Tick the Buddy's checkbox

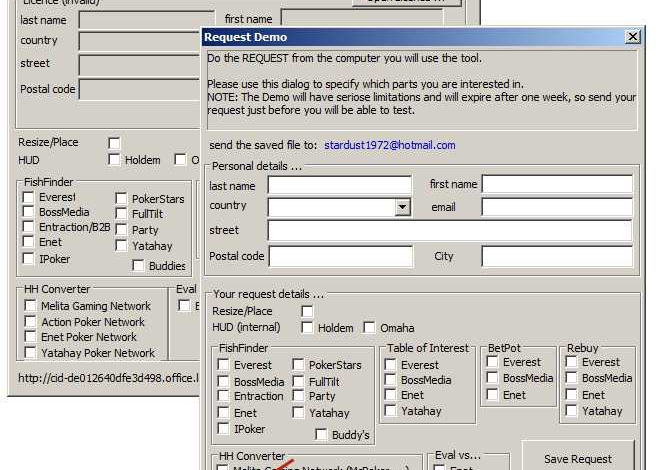321,434
